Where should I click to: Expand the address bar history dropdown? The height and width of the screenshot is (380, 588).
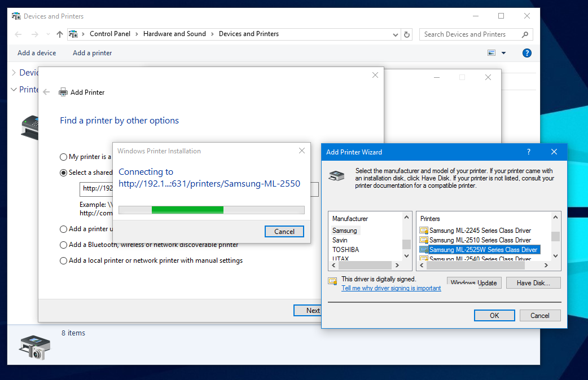395,34
